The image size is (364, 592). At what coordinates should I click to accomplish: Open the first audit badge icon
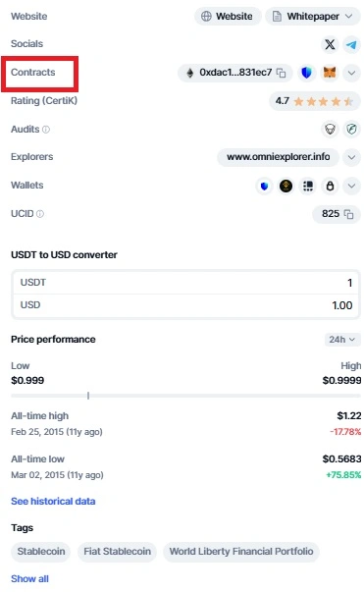(330, 130)
